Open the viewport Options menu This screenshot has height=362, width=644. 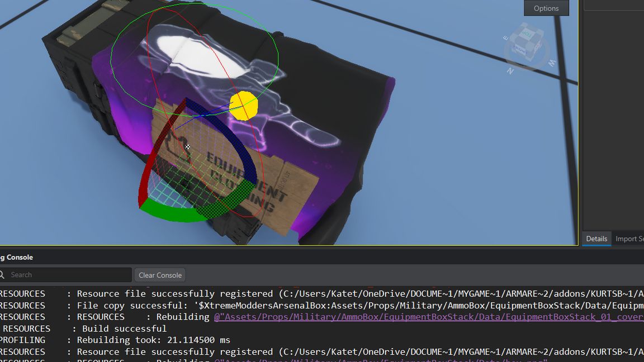(x=546, y=8)
